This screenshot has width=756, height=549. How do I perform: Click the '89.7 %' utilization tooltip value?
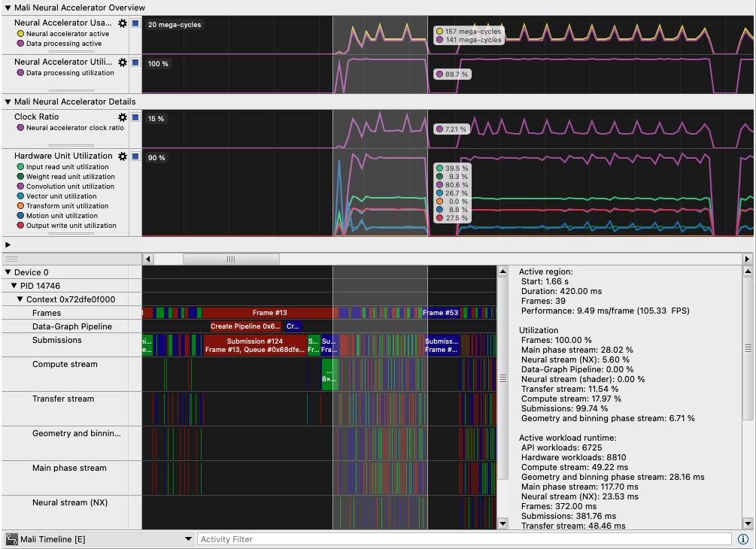(456, 74)
